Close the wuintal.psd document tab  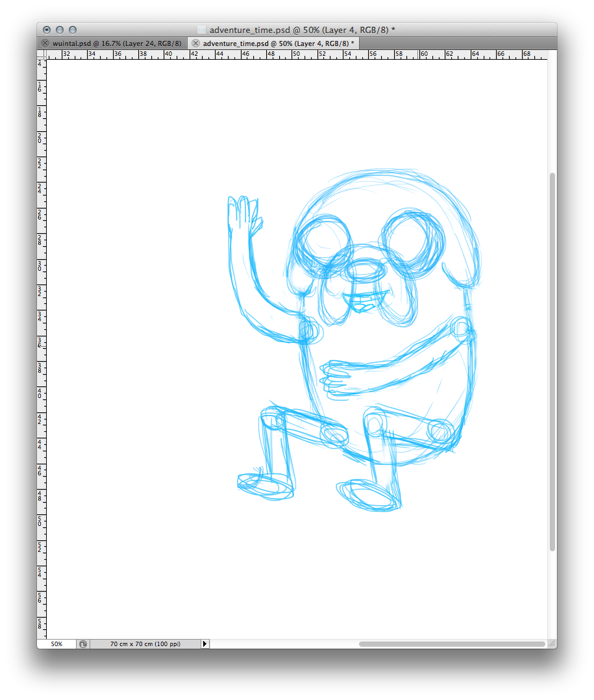[x=45, y=43]
